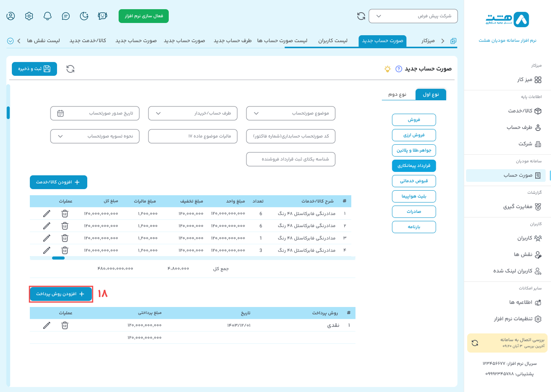Open the لیست کاربران tab

(333, 41)
